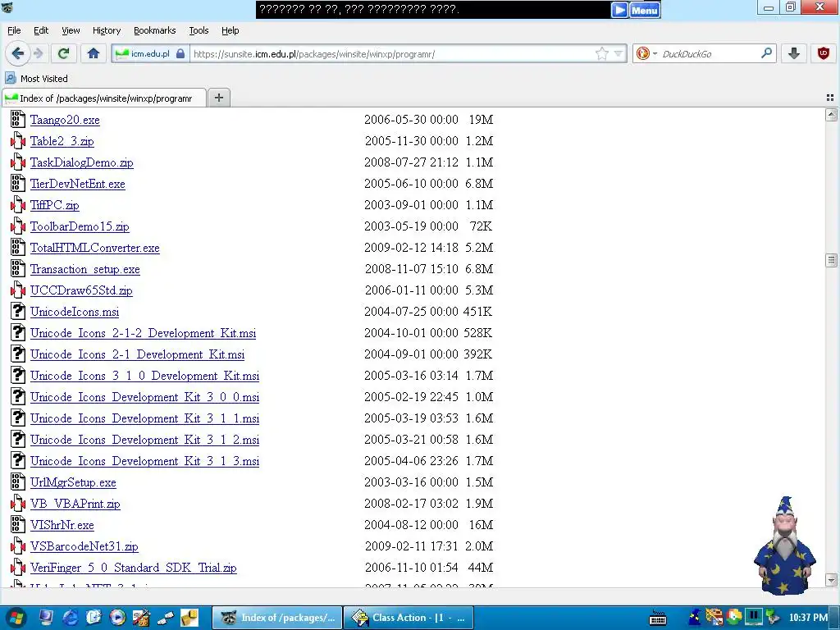The height and width of the screenshot is (630, 840).
Task: Download Taango20.exe
Action: pyautogui.click(x=65, y=120)
